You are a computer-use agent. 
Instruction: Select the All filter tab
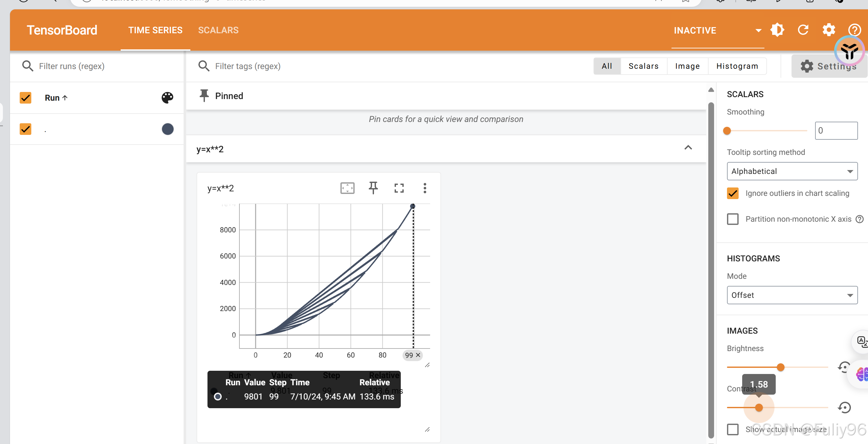[x=607, y=66]
